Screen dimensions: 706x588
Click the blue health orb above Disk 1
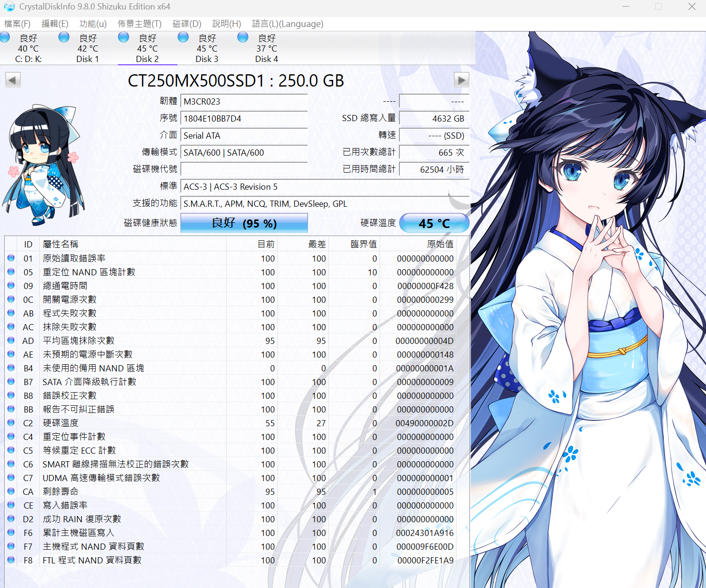[x=64, y=37]
